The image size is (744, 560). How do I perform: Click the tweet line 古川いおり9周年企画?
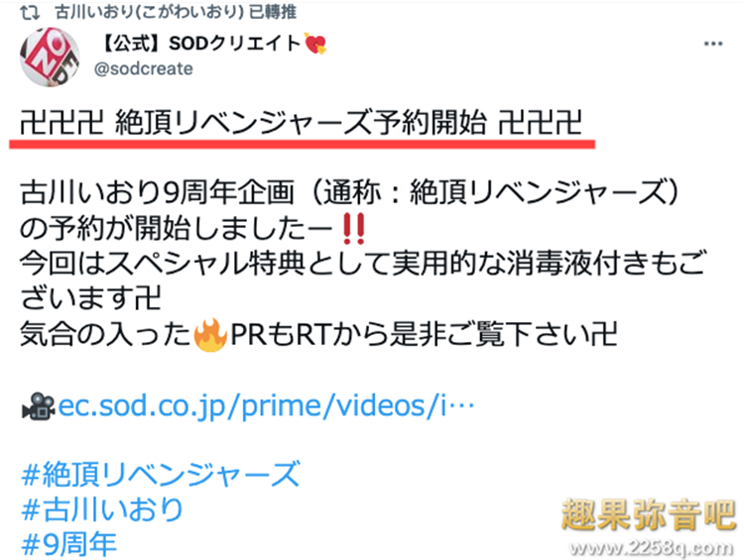click(158, 193)
